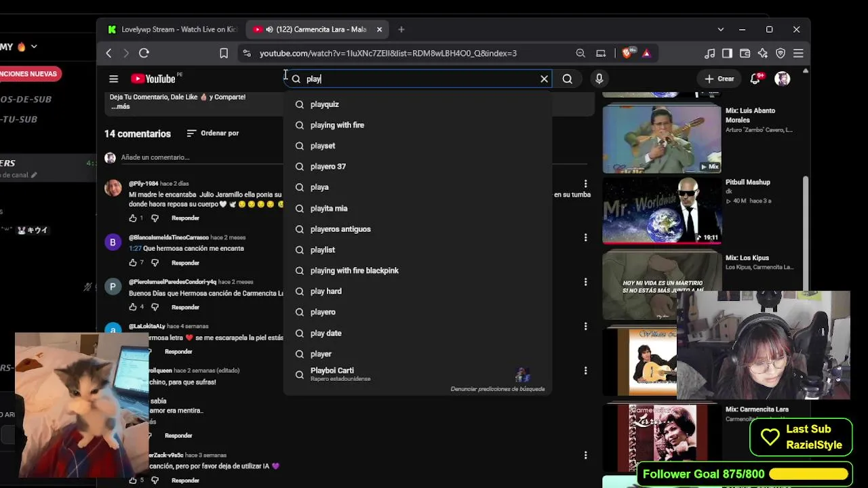The image size is (868, 488).
Task: Bookmark this page in the toolbar
Action: pos(224,53)
